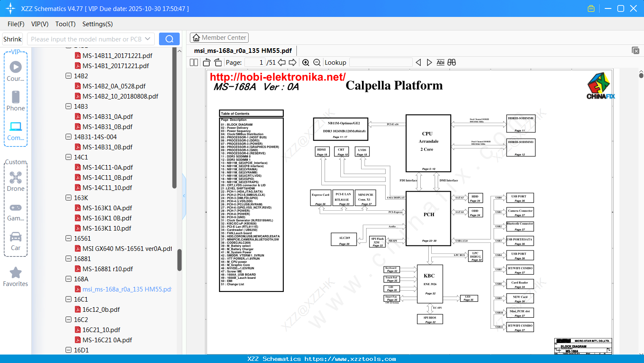Click the yellow icon in title bar
Screen dimensions: 644x363
pos(591,8)
